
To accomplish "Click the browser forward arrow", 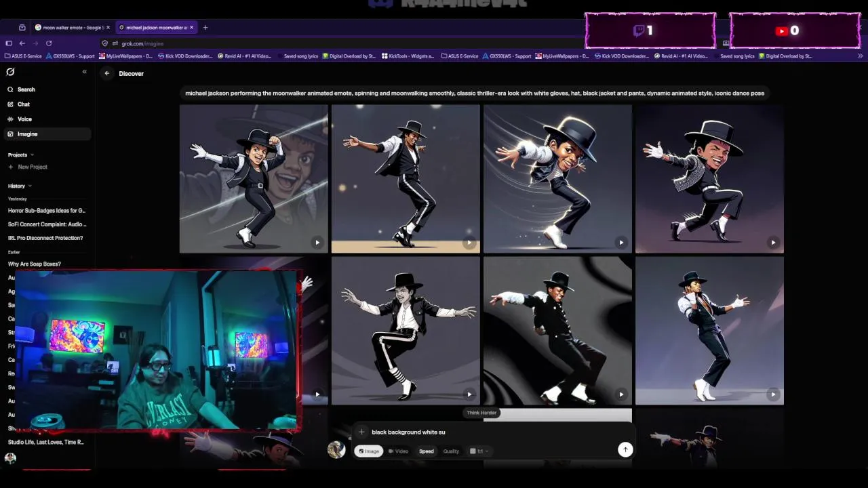I will point(35,43).
